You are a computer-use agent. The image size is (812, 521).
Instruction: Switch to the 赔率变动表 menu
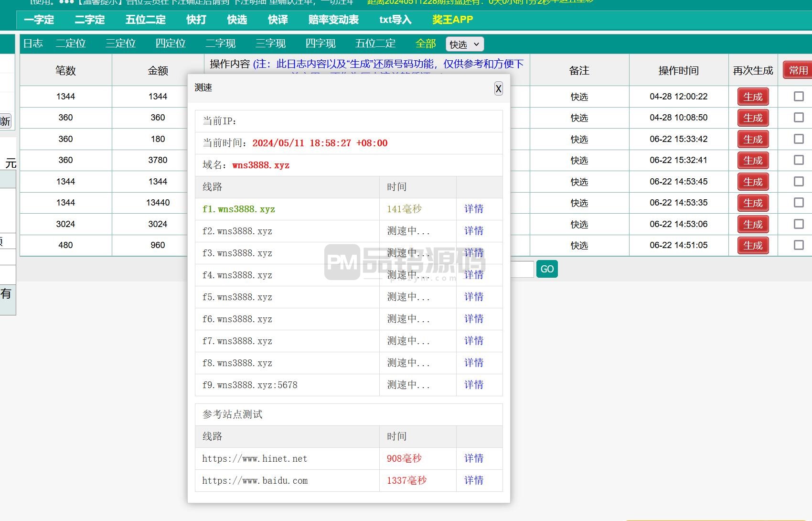333,20
